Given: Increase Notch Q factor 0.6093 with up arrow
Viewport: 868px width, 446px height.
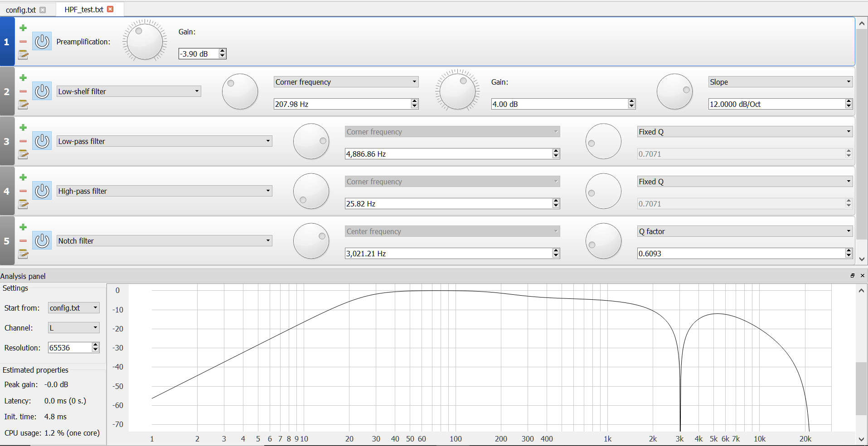Looking at the screenshot, I should click(x=849, y=251).
